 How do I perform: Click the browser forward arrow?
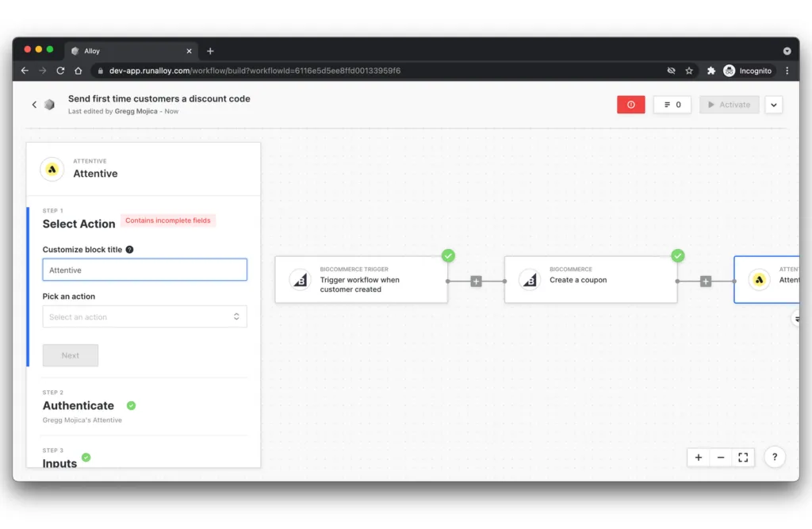[x=43, y=71]
